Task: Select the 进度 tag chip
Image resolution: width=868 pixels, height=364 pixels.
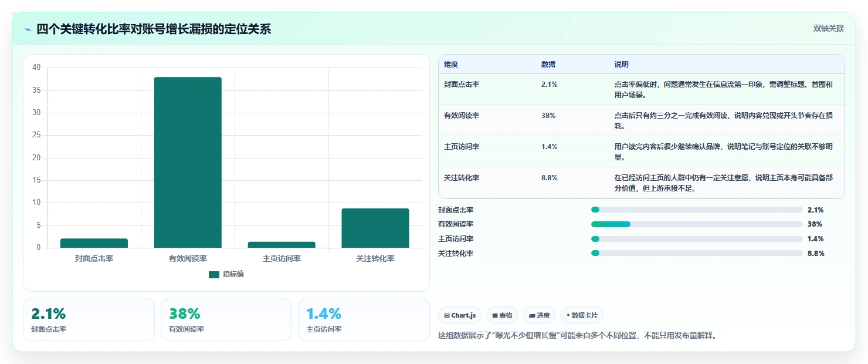Action: pyautogui.click(x=539, y=315)
